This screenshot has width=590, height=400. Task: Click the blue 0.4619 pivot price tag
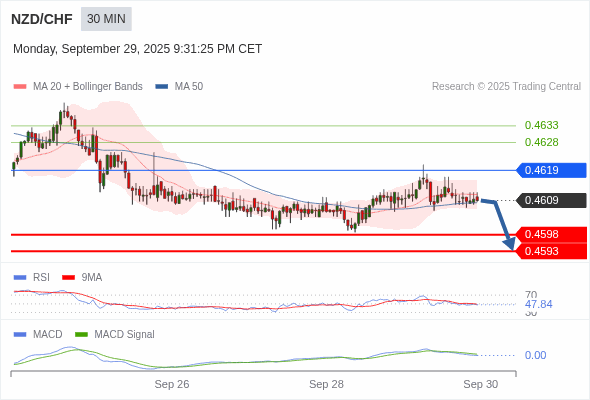[551, 170]
